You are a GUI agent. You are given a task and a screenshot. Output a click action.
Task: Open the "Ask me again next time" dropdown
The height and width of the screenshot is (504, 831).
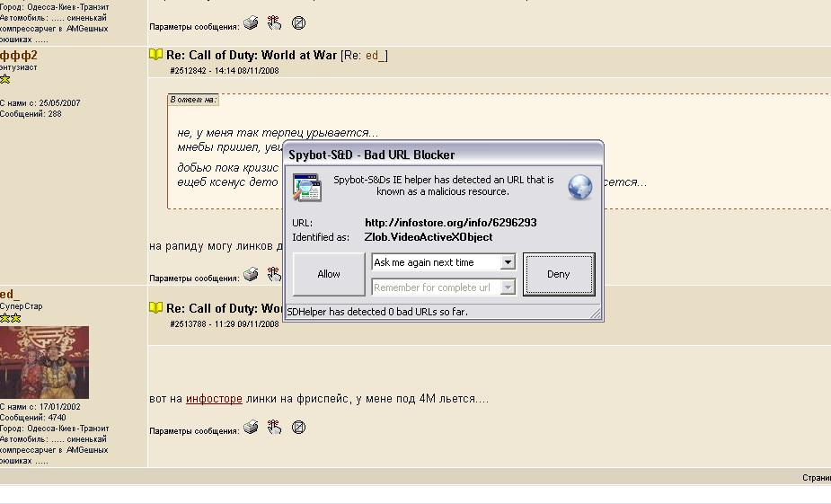[x=508, y=262]
